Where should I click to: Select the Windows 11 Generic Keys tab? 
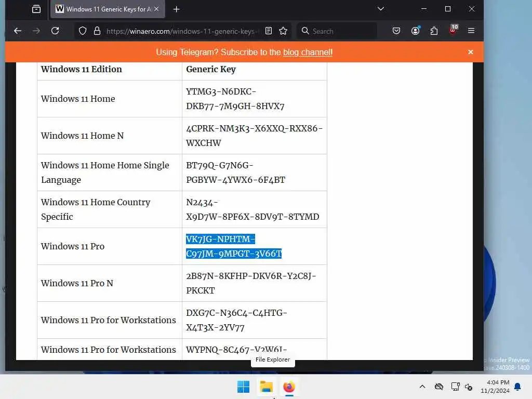pos(108,9)
